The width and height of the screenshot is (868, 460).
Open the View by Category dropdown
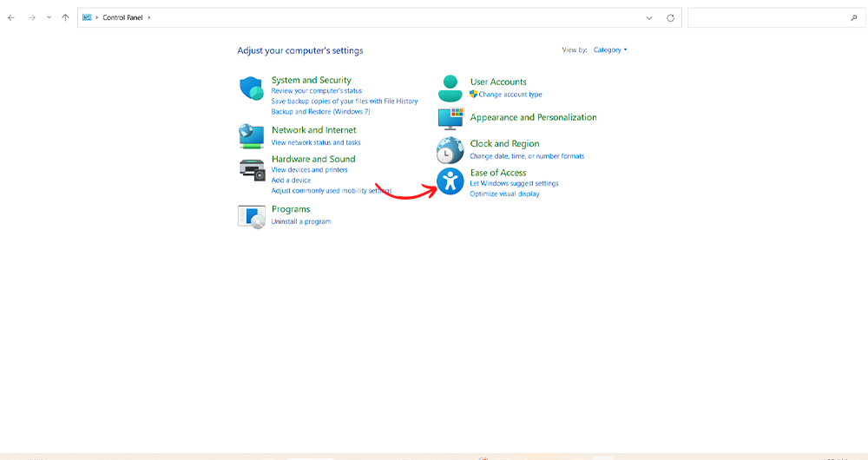[610, 49]
